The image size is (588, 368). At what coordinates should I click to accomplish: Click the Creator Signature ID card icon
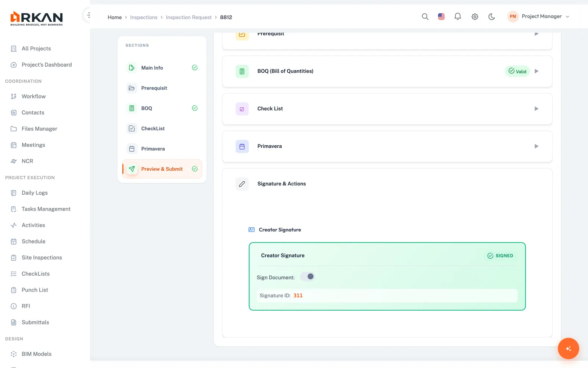(251, 230)
